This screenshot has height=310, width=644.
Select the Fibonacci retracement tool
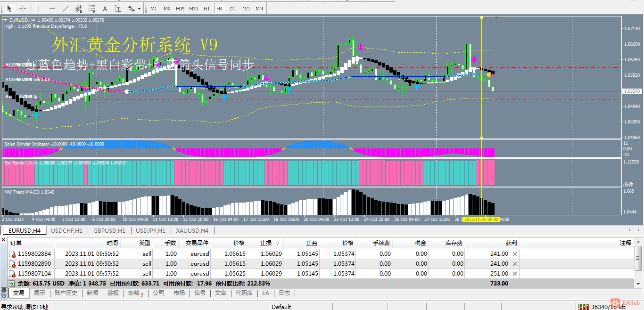91,8
